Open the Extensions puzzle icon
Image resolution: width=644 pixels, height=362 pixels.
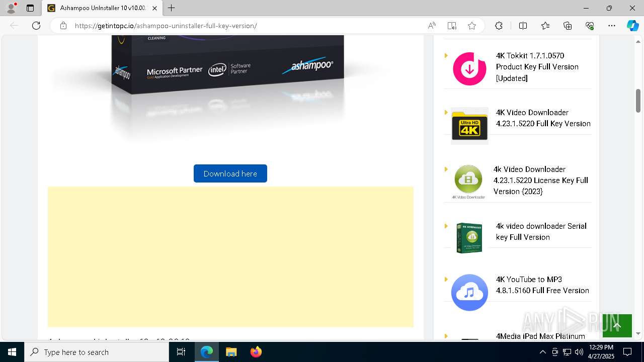click(x=499, y=26)
